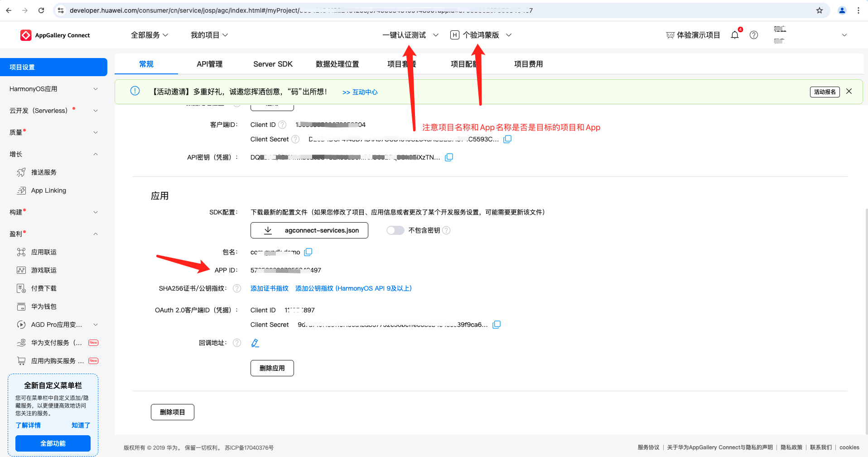868x457 pixels.
Task: Expand the 构建 sidebar section
Action: coord(53,212)
